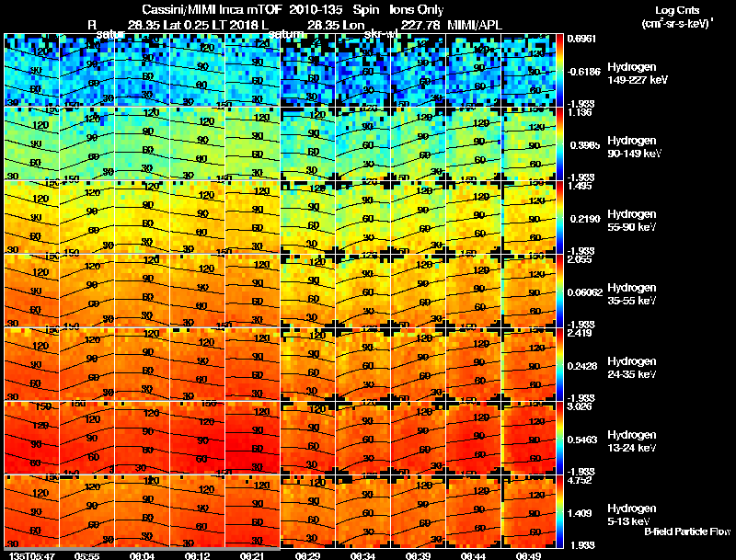Click the '06:04' time axis label
Viewport: 736px width, 560px height.
[x=142, y=555]
